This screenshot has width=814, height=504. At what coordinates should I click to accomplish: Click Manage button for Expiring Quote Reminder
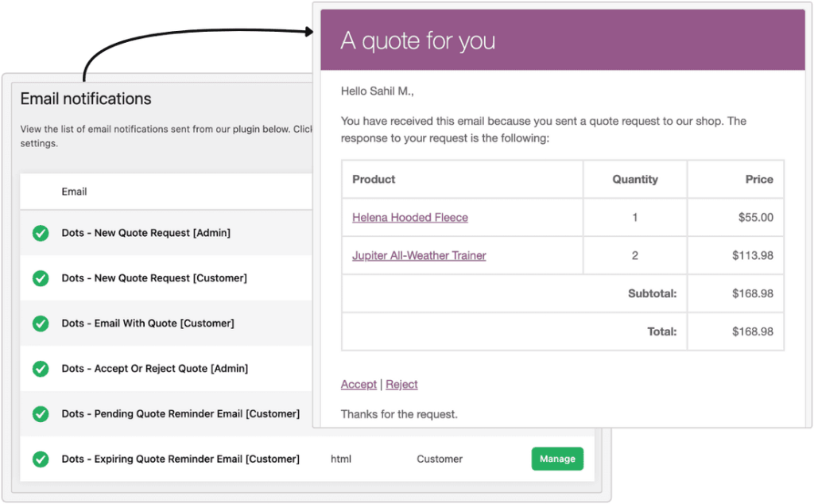(x=557, y=459)
